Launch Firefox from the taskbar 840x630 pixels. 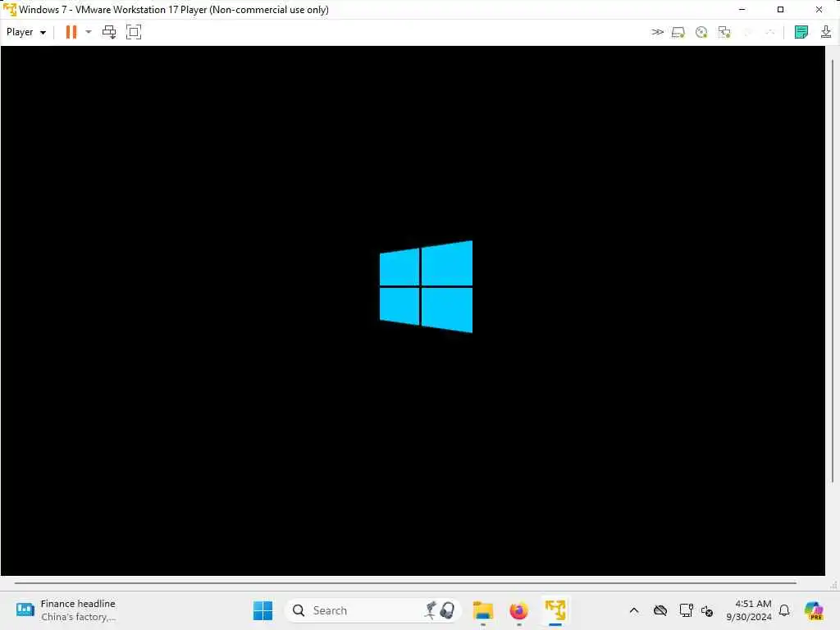(518, 610)
